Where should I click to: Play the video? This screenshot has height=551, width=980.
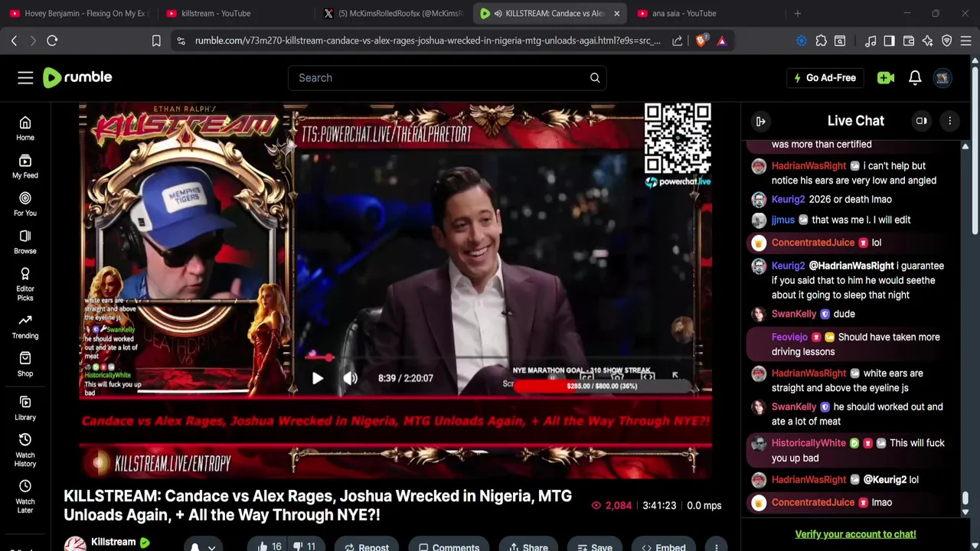[x=318, y=378]
